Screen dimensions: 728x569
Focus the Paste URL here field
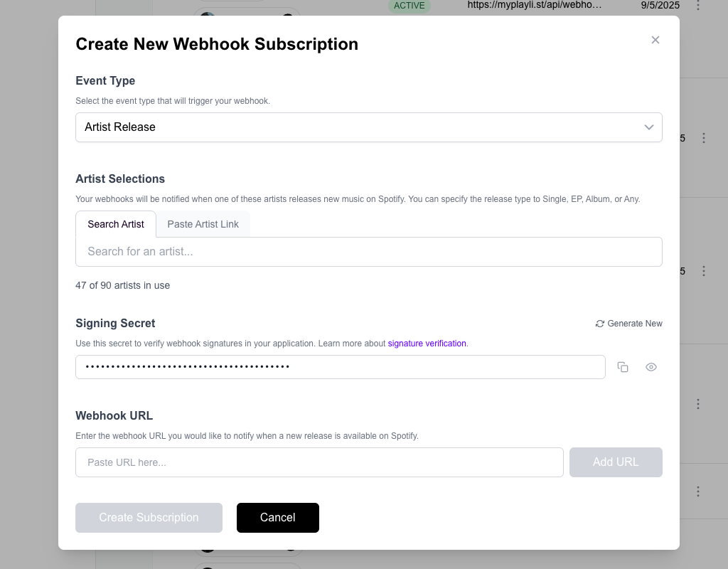319,462
